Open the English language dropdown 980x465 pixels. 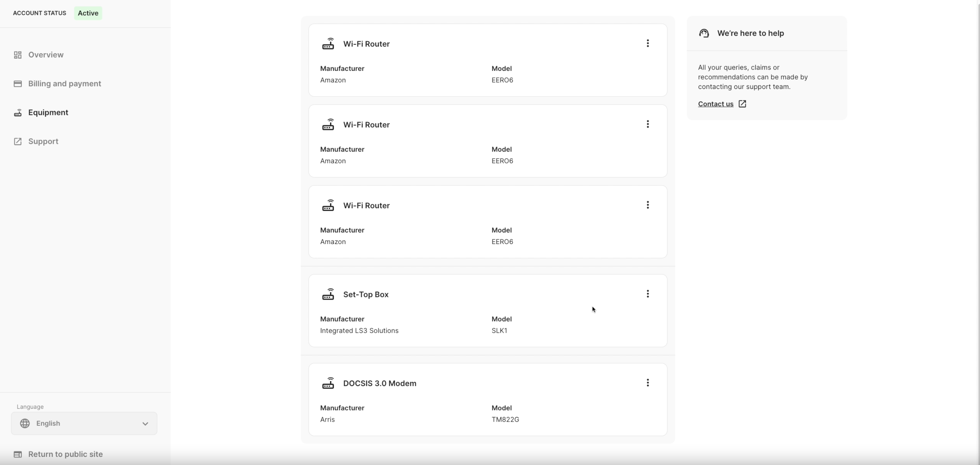click(x=84, y=423)
